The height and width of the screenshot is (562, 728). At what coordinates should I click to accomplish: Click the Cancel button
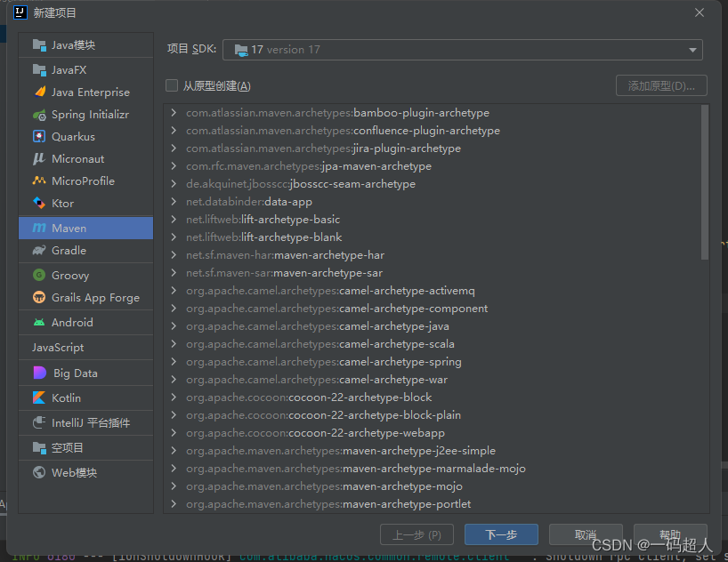coord(586,534)
